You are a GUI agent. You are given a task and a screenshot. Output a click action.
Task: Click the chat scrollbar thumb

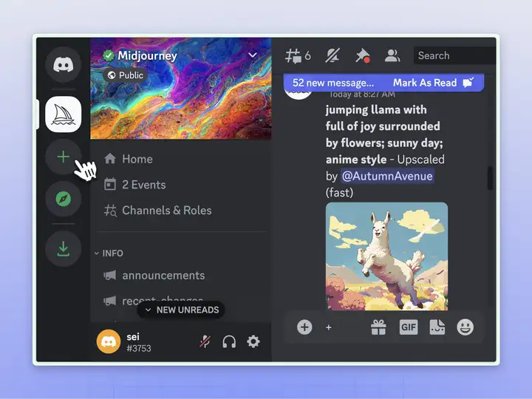tap(490, 178)
